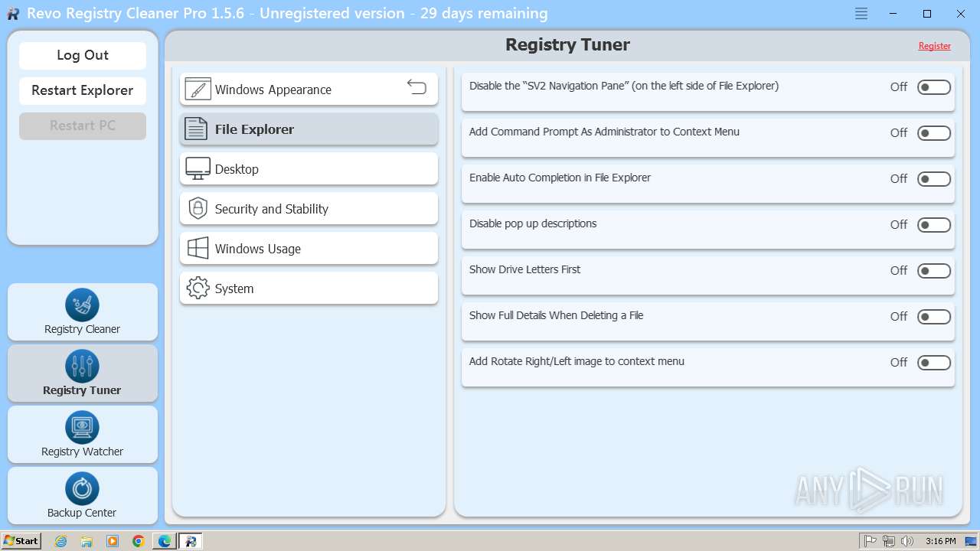Select the Registry Tuner module
The width and height of the screenshot is (980, 551).
(83, 373)
